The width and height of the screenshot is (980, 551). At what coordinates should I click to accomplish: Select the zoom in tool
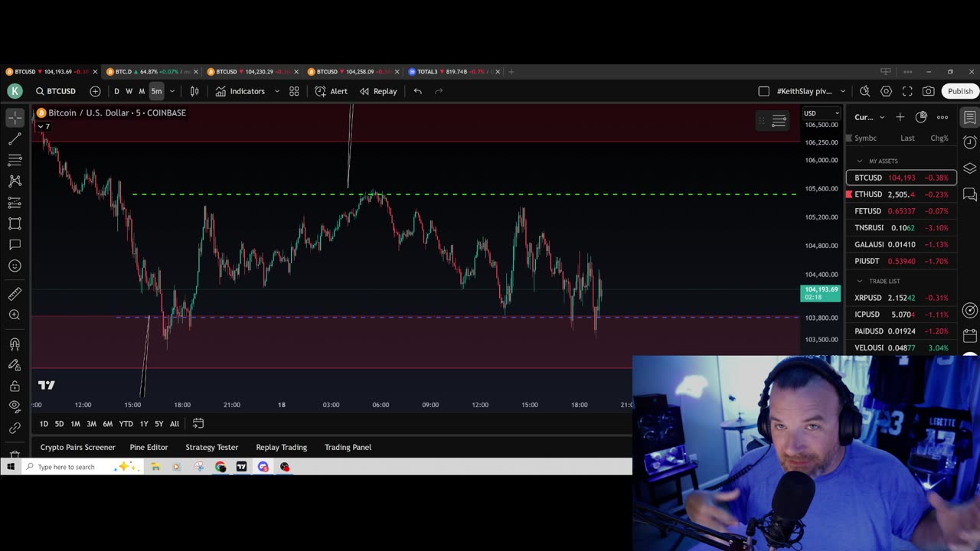coord(15,315)
